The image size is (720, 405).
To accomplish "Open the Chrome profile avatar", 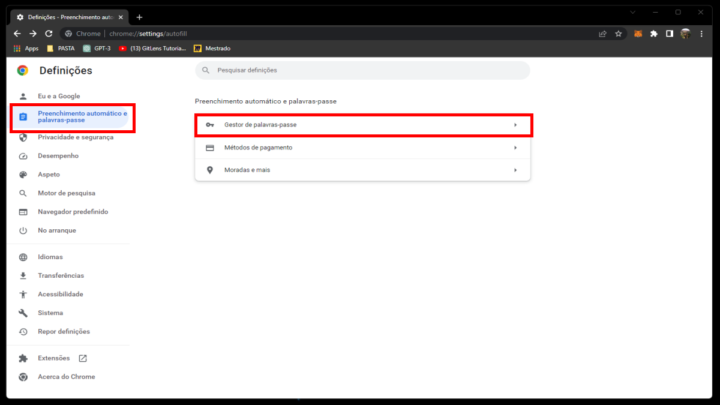I will coord(686,34).
